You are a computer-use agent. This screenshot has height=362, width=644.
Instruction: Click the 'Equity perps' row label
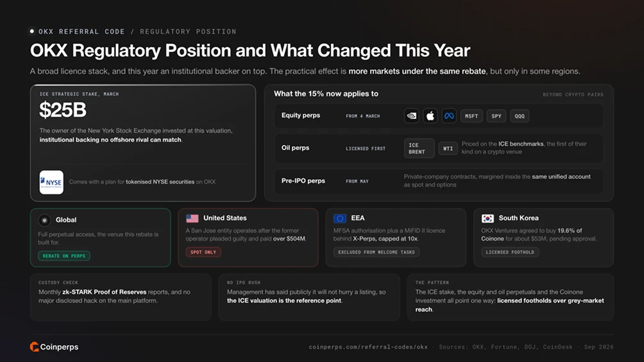301,116
